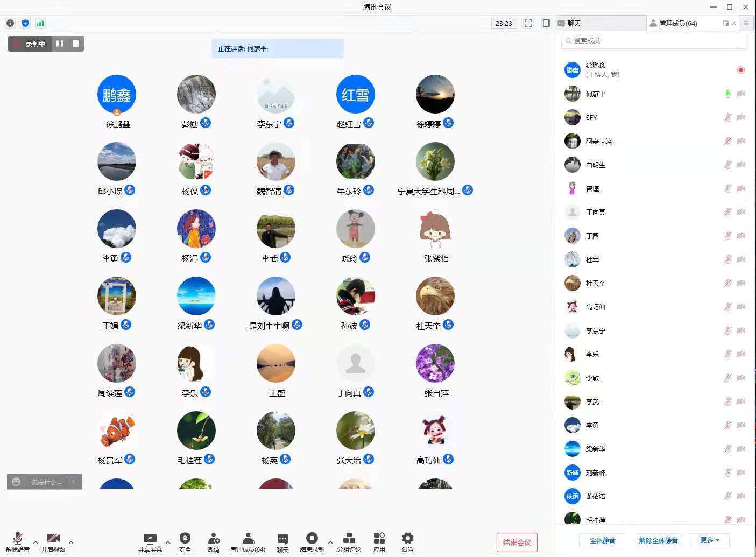
Task: Click 全体静音 mute all button
Action: tap(603, 540)
